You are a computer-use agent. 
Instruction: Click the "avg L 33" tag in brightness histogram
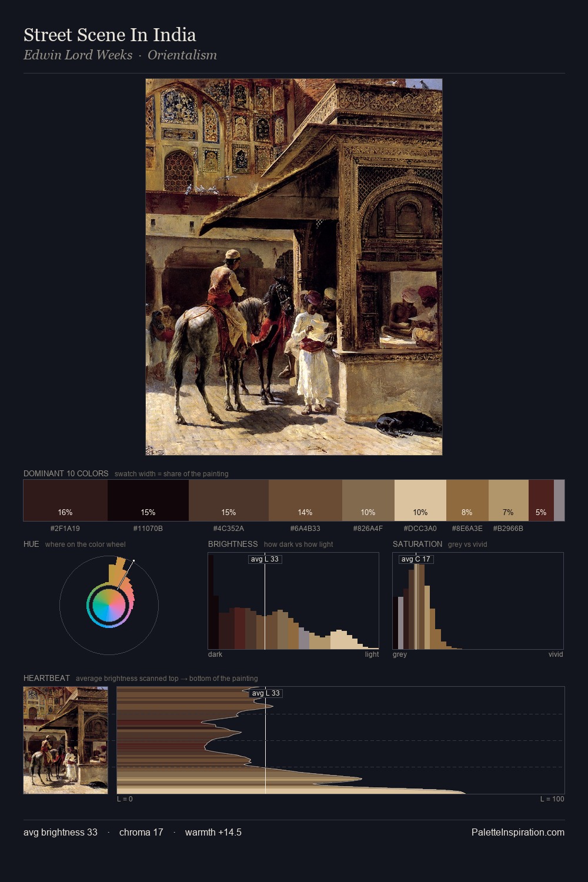(265, 559)
